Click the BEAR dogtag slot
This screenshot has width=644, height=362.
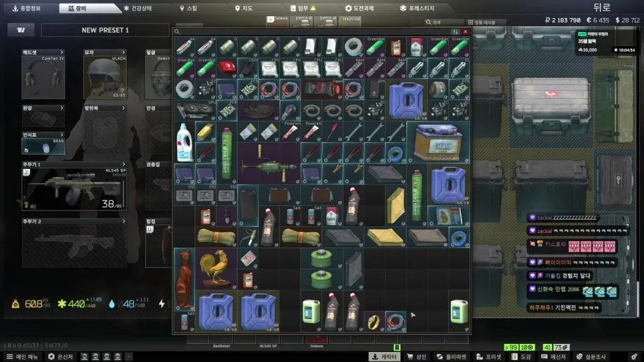[x=43, y=146]
